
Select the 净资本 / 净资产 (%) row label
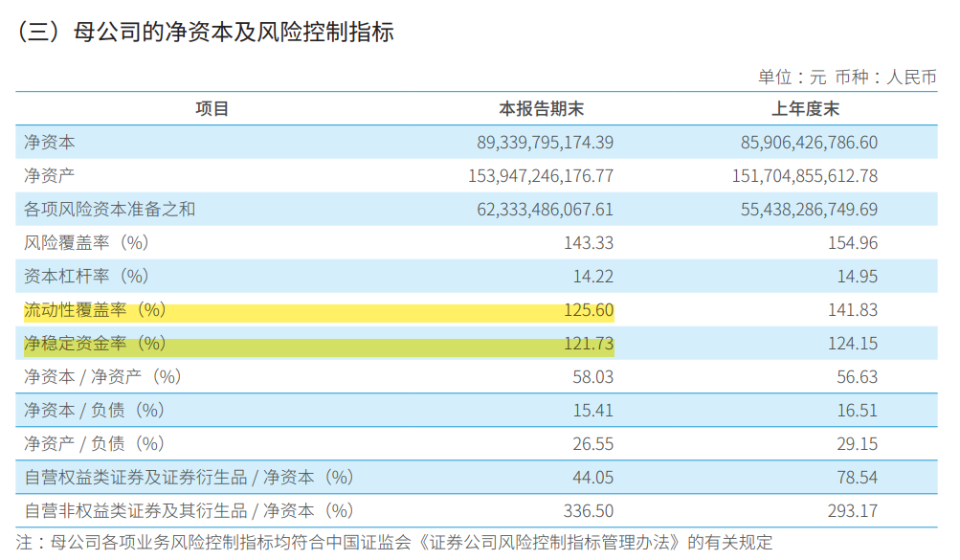click(102, 376)
